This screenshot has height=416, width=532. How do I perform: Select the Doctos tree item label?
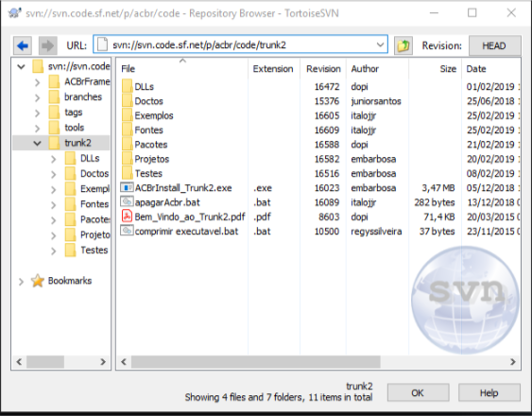pos(94,173)
